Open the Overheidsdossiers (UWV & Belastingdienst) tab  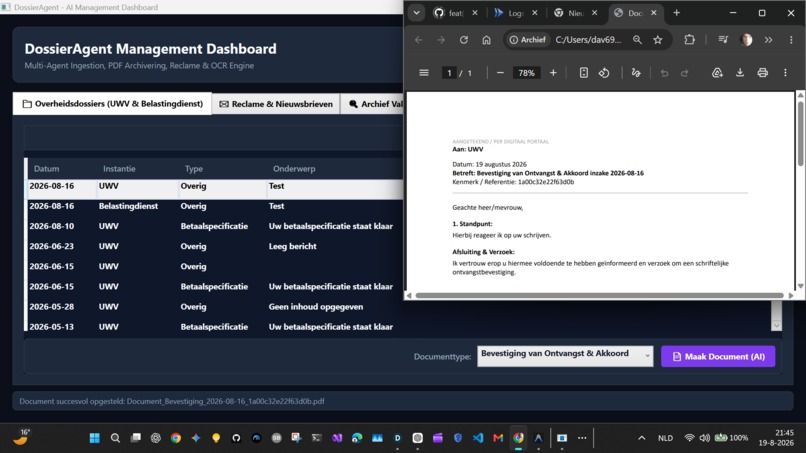click(112, 103)
